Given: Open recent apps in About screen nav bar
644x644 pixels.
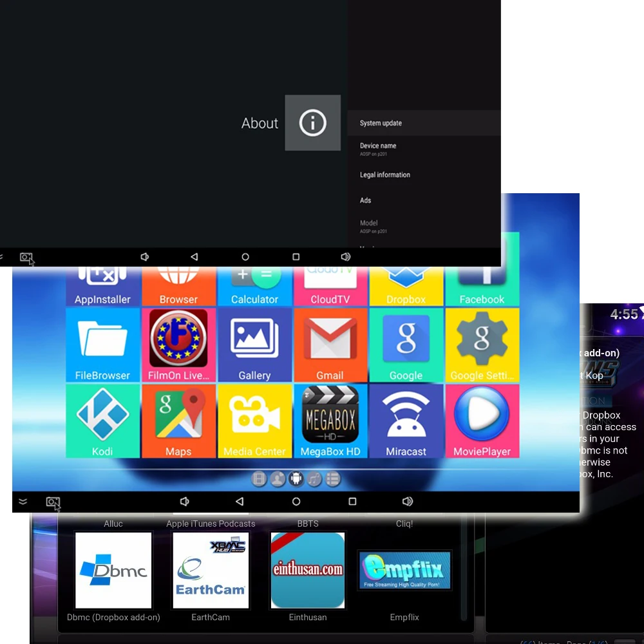Looking at the screenshot, I should [296, 257].
